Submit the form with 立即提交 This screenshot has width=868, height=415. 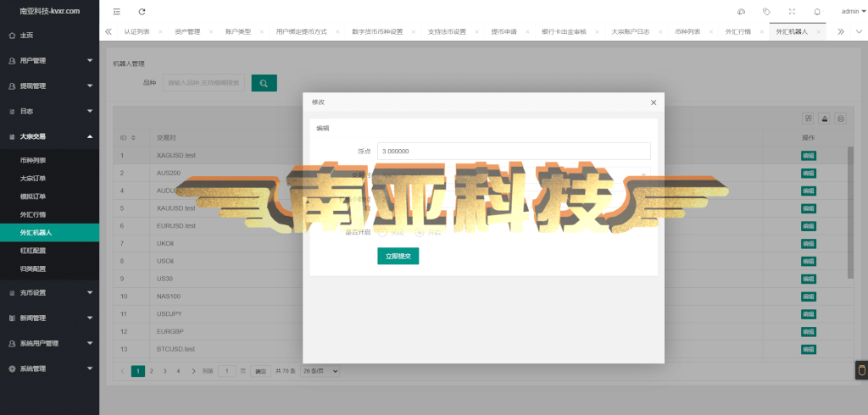click(398, 256)
